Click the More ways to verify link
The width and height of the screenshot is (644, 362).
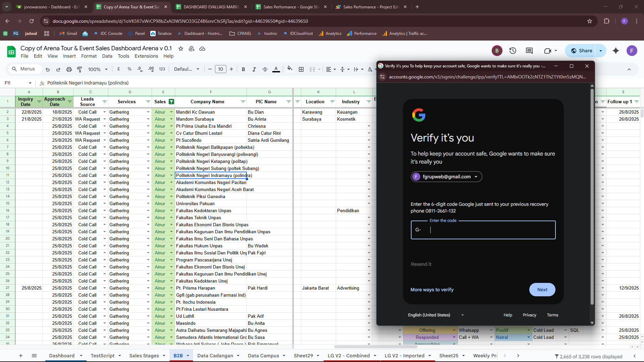[432, 290]
